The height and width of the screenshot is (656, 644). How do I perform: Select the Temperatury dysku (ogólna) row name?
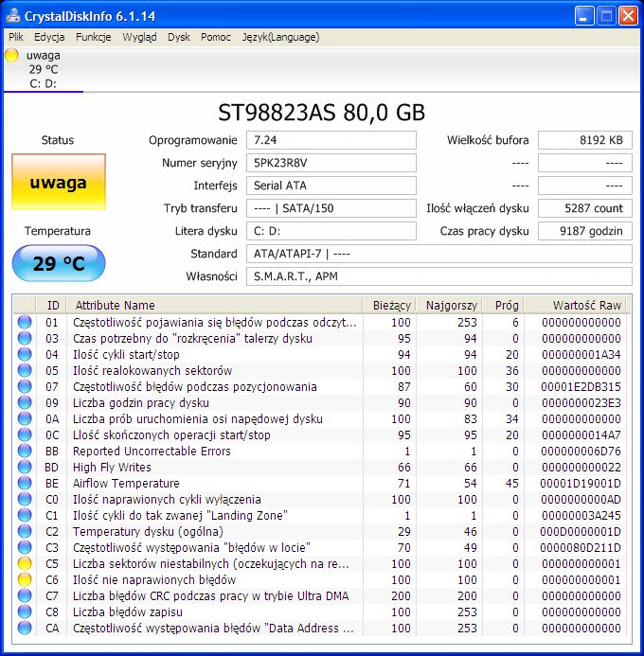pyautogui.click(x=148, y=532)
